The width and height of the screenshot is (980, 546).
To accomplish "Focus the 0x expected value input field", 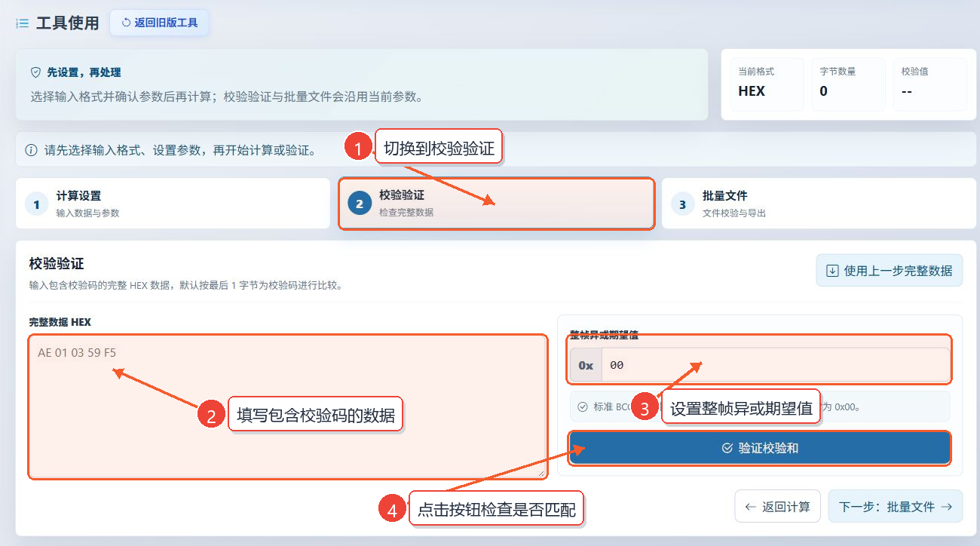I will tap(776, 365).
